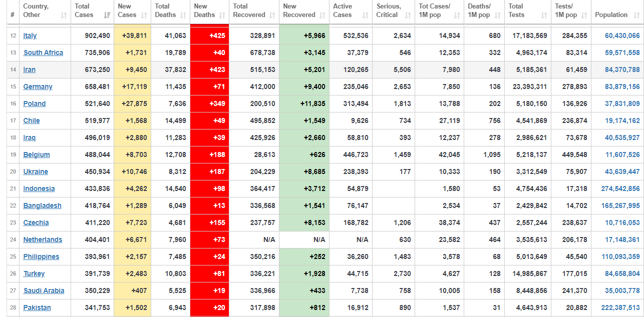Screen dimensions: 644x317
Task: Open the Iraq country link
Action: click(30, 137)
